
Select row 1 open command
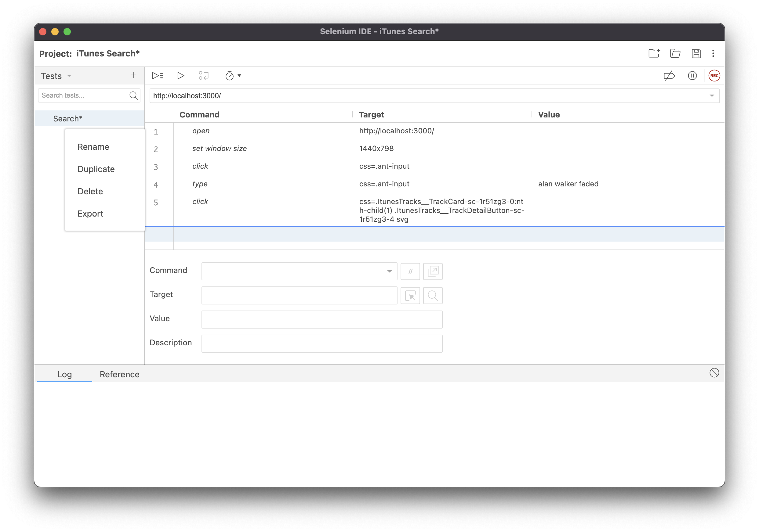(434, 131)
